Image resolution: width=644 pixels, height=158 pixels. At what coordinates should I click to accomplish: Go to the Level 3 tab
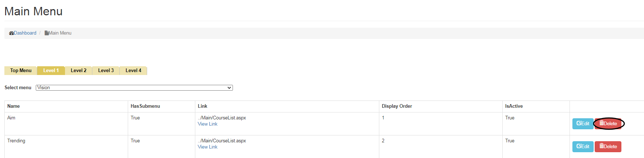click(106, 71)
